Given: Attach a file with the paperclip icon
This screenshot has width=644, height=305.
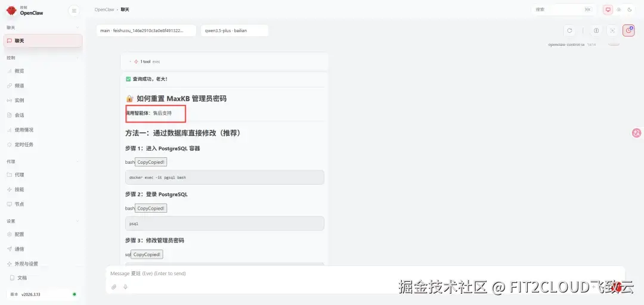Looking at the screenshot, I should tap(114, 287).
